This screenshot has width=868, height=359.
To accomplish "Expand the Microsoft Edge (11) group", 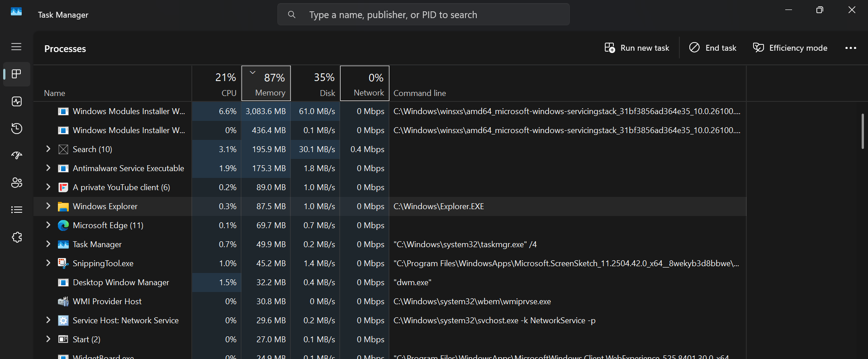I will pos(48,225).
